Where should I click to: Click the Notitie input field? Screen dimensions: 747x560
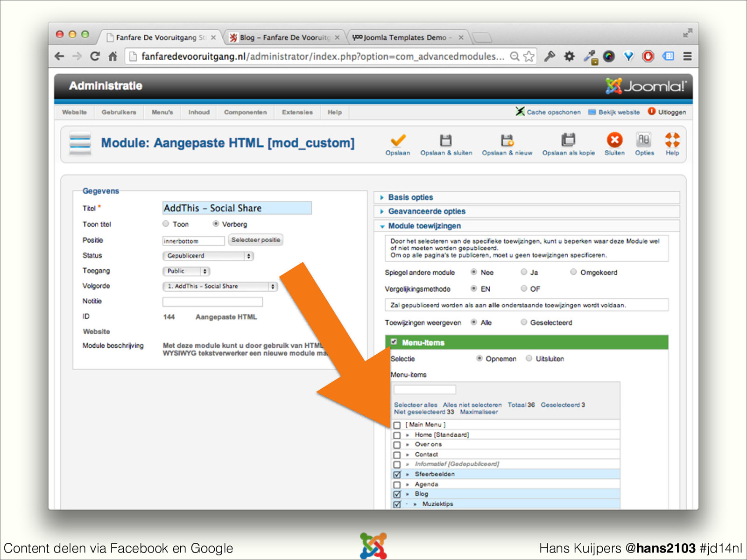point(212,302)
